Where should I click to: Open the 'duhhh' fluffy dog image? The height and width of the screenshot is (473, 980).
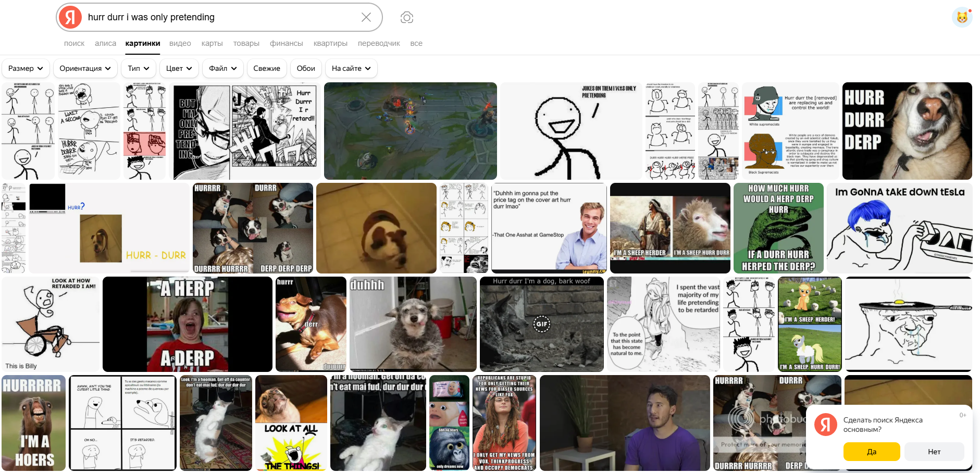pos(413,324)
